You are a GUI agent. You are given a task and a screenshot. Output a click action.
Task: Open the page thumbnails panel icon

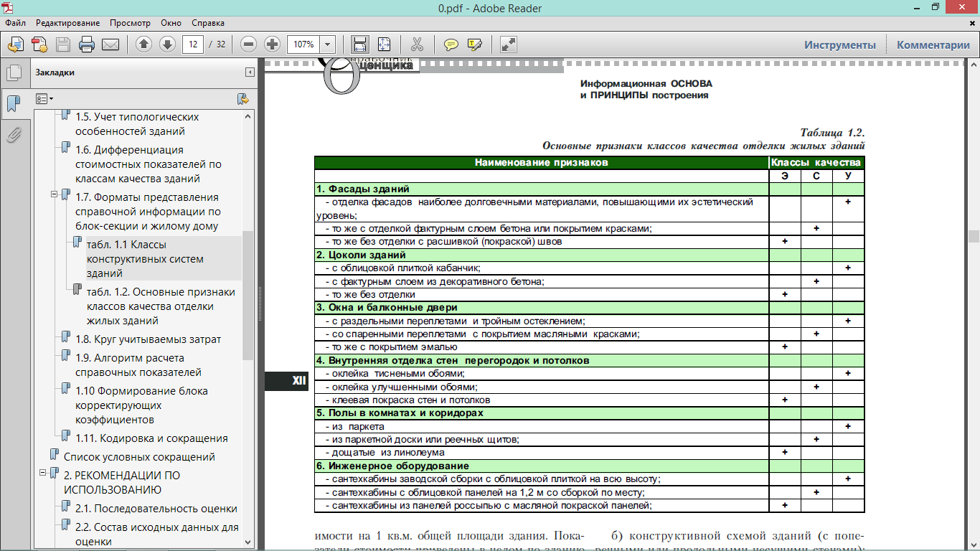13,72
